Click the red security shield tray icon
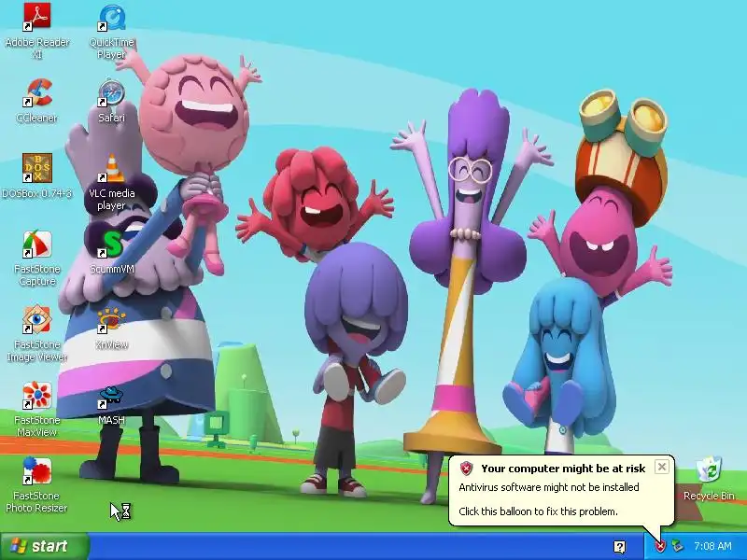 pyautogui.click(x=660, y=546)
